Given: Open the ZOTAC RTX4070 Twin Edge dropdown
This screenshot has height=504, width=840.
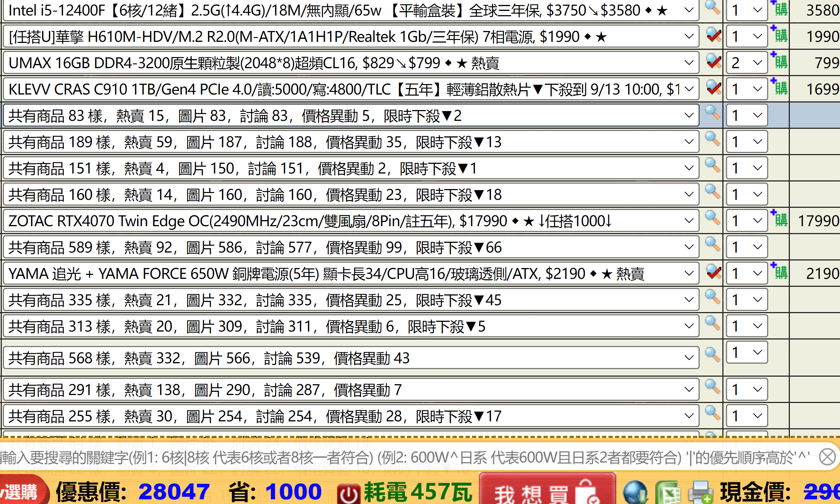Looking at the screenshot, I should (x=351, y=221).
